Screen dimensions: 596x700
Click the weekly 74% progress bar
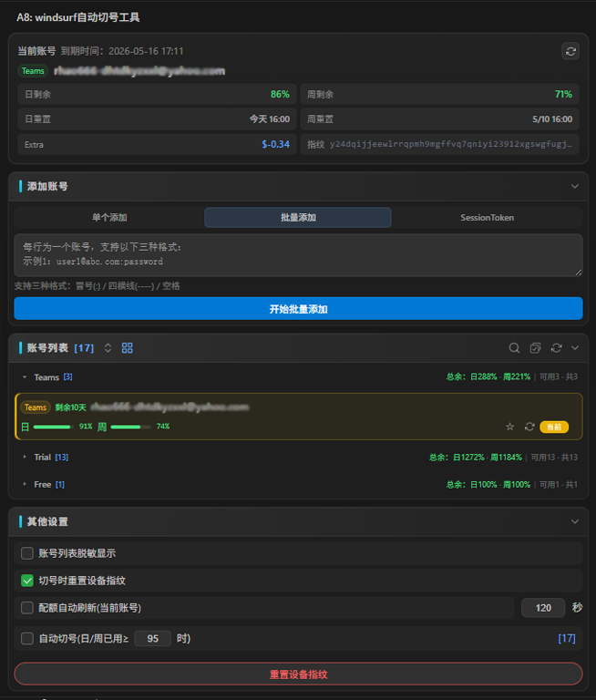pos(130,427)
